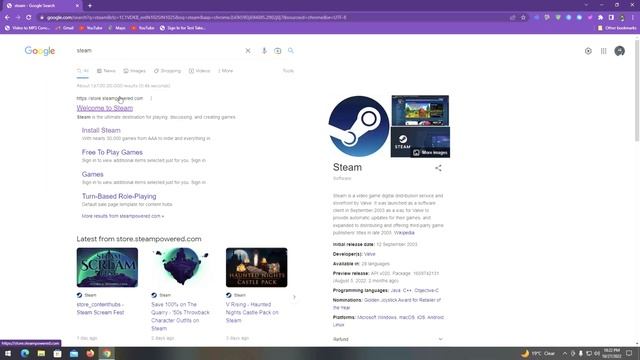
Task: Open the Wikipedia link in Steam description
Action: tap(404, 233)
